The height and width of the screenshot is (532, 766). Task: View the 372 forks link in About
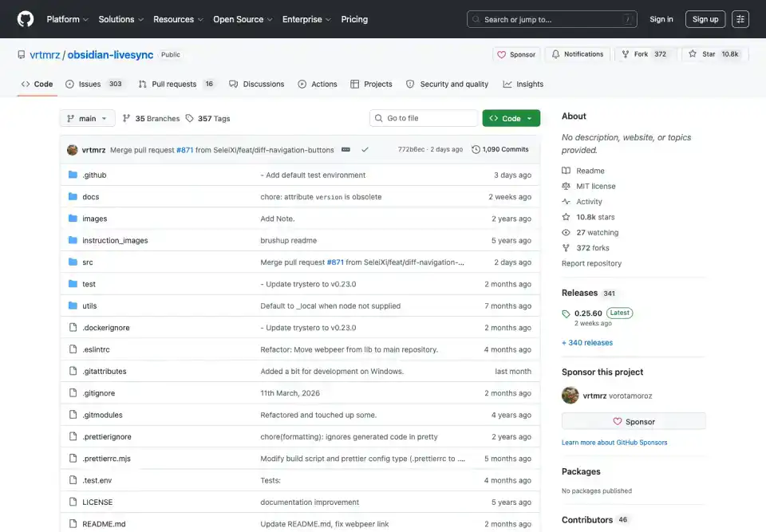point(585,248)
